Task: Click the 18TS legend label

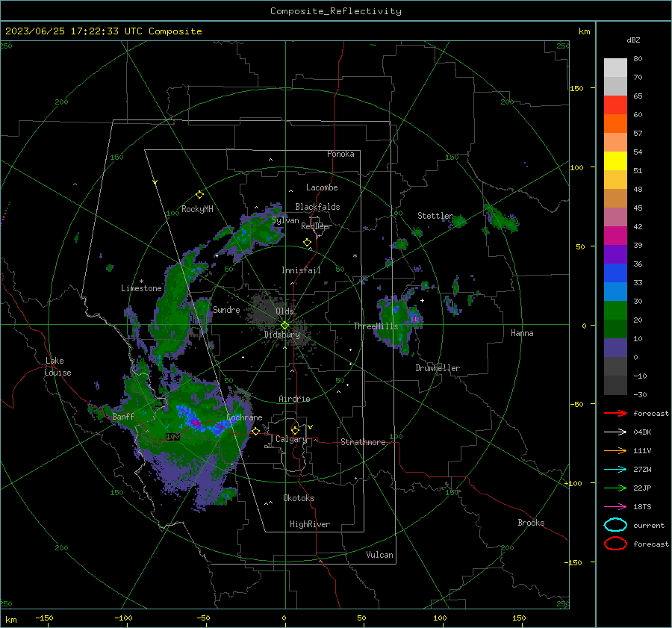Action: click(x=642, y=507)
